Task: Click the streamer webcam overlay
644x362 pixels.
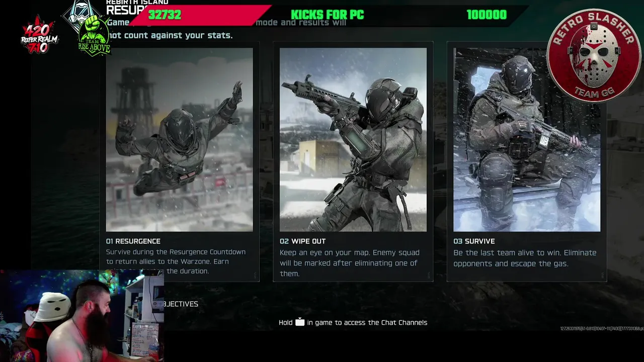Action: (x=82, y=316)
